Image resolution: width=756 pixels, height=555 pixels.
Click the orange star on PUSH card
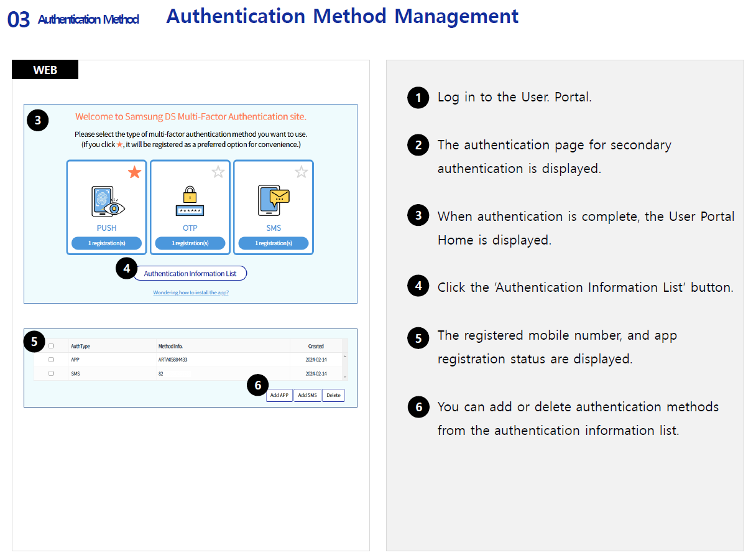(x=134, y=172)
